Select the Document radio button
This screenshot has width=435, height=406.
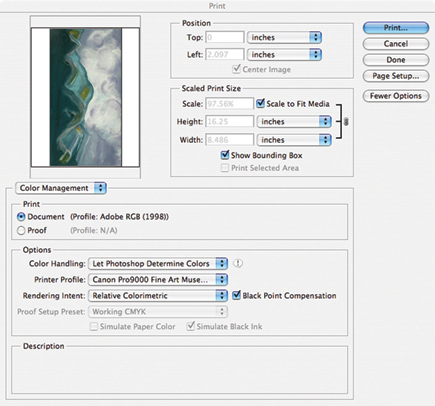tap(21, 217)
